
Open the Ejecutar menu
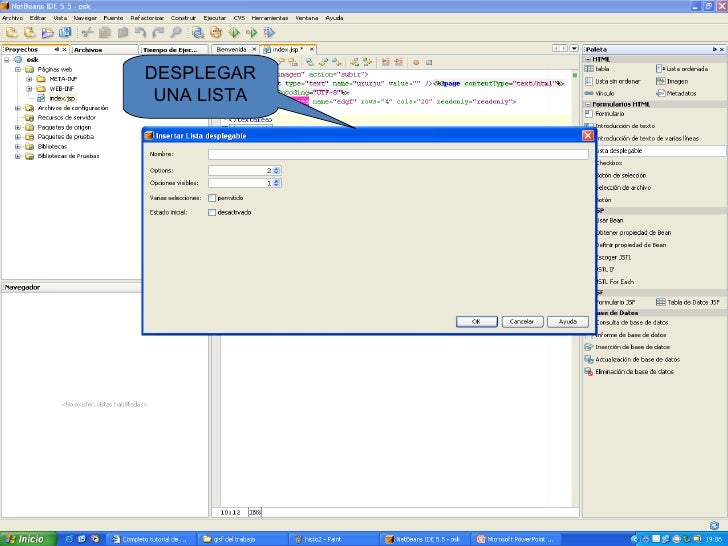pyautogui.click(x=214, y=18)
